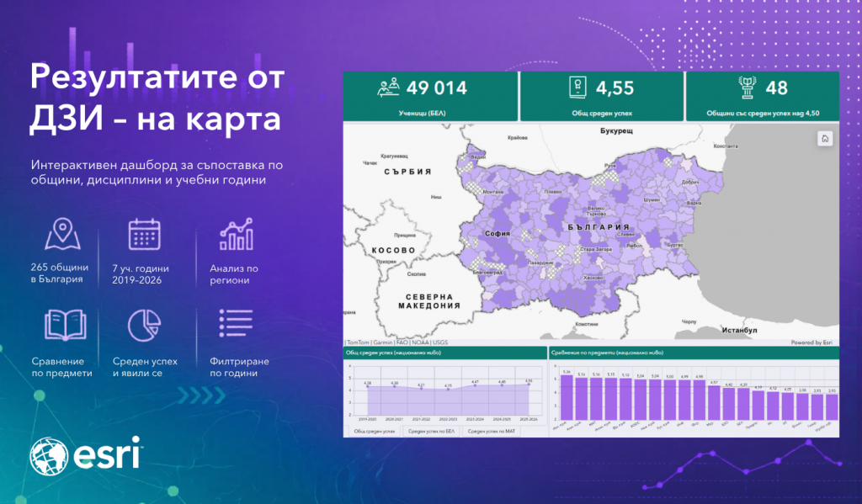Image resolution: width=862 pixels, height=504 pixels.
Task: Click the calendar icon above 7 уч. години
Action: [144, 234]
